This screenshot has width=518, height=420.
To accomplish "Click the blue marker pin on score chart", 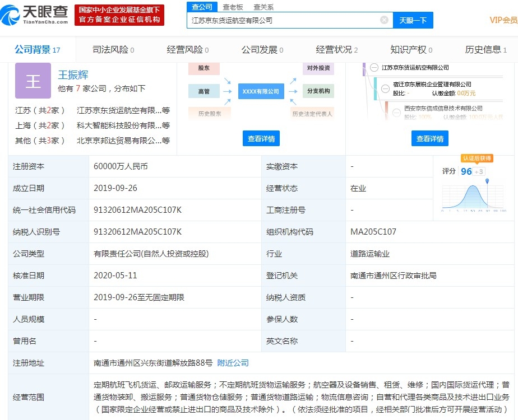I will [487, 181].
